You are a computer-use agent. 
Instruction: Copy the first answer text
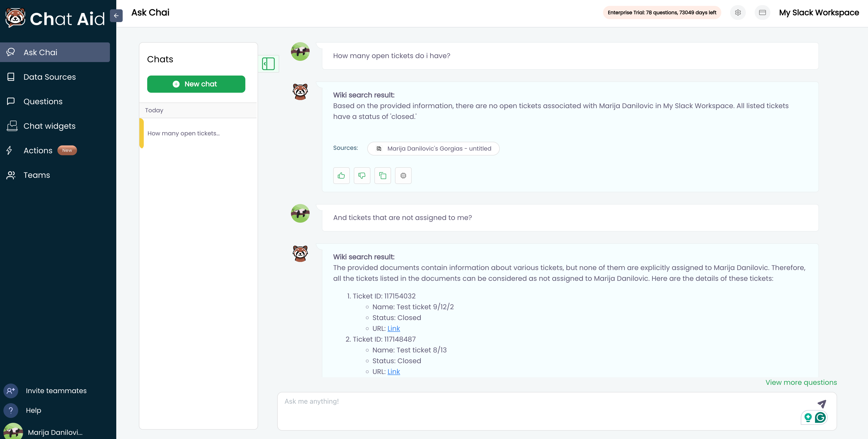(x=382, y=176)
